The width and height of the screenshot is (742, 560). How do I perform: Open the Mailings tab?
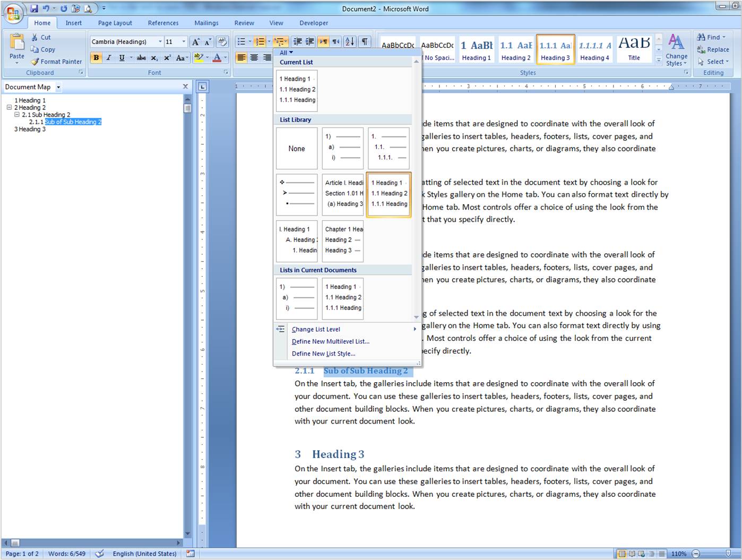(206, 23)
